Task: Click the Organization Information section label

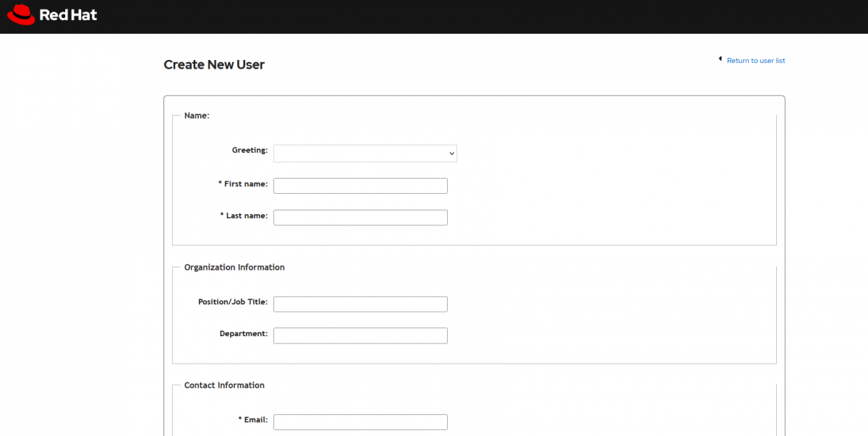Action: [x=234, y=268]
